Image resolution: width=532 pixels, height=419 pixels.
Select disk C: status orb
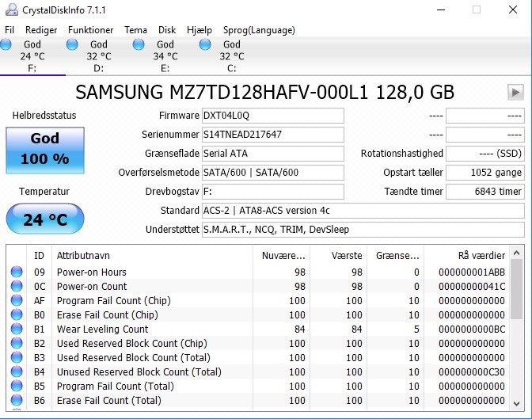pos(206,45)
